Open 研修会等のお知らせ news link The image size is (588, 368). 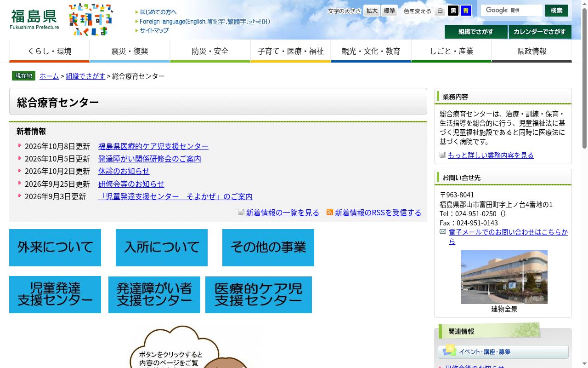131,184
